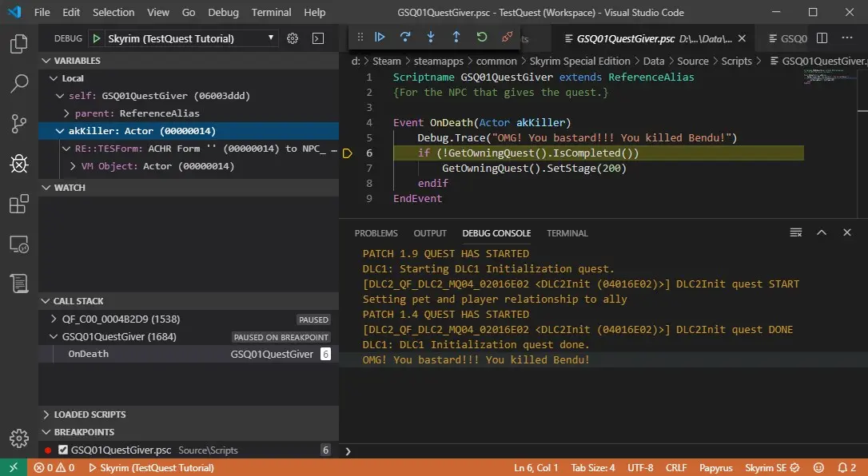Click the Skyrim SE status bar item
Image resolution: width=868 pixels, height=476 pixels.
point(771,468)
